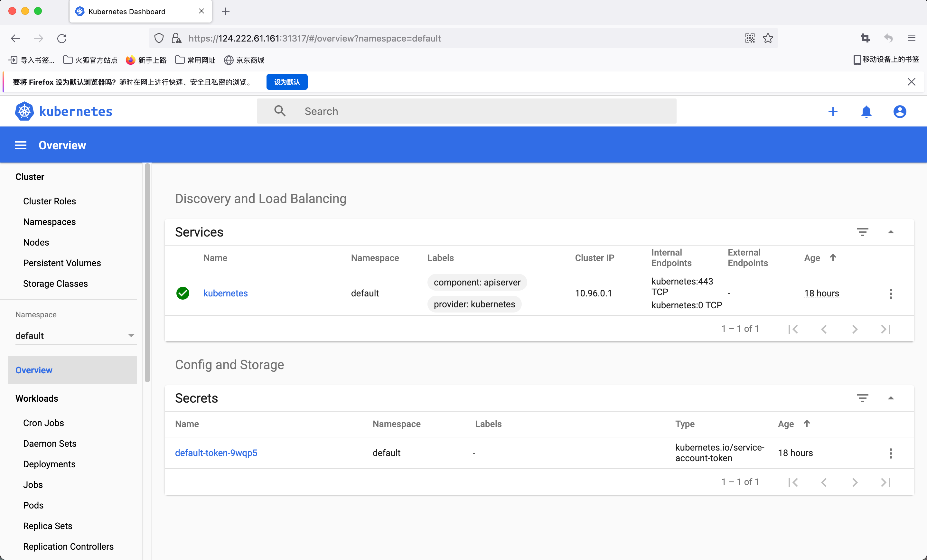Click provider: kubernetes label chip
Viewport: 927px width, 560px height.
click(x=474, y=304)
